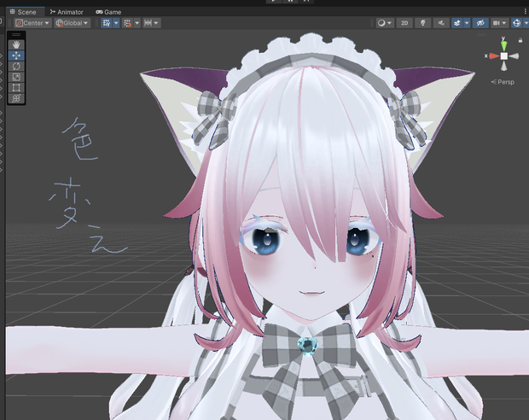
Task: Select the Scale tool
Action: point(16,77)
